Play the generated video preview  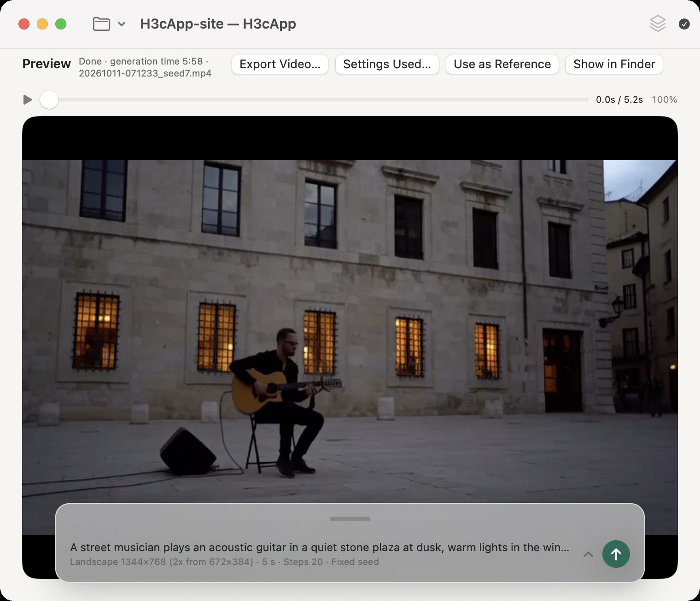click(28, 100)
